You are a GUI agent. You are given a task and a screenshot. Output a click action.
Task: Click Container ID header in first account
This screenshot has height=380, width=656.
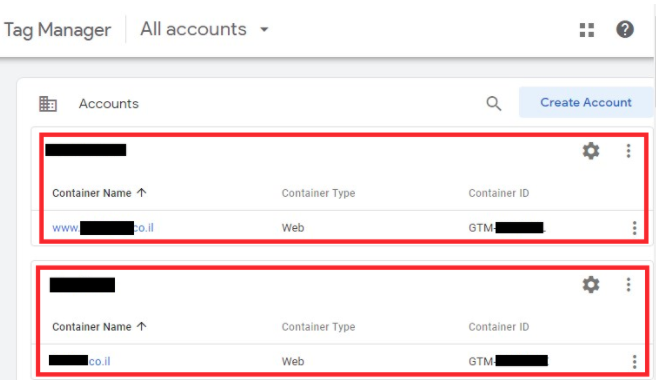499,193
